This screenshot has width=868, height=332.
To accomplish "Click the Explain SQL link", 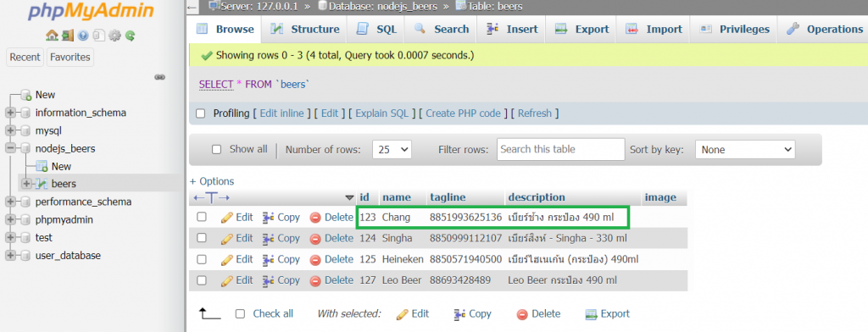I will [381, 113].
